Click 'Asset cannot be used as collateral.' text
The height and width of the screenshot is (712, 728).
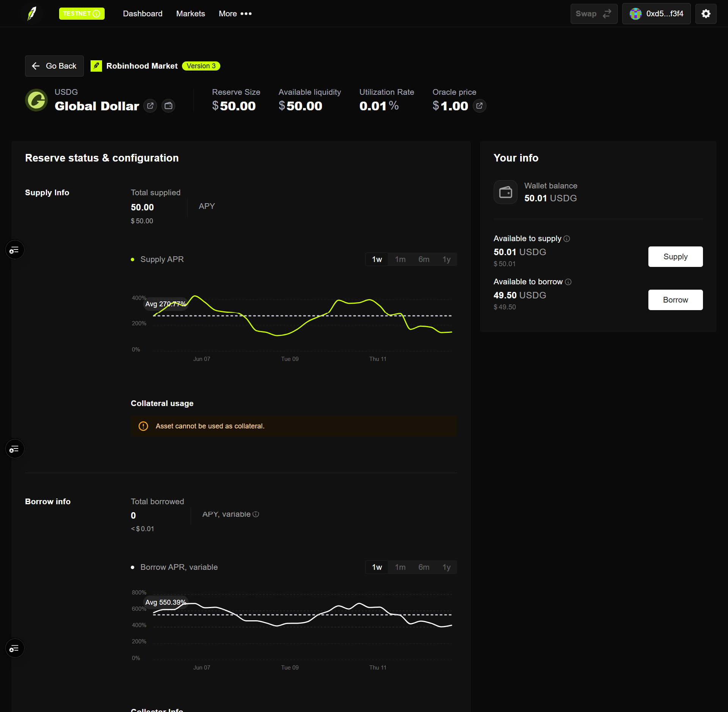(210, 426)
